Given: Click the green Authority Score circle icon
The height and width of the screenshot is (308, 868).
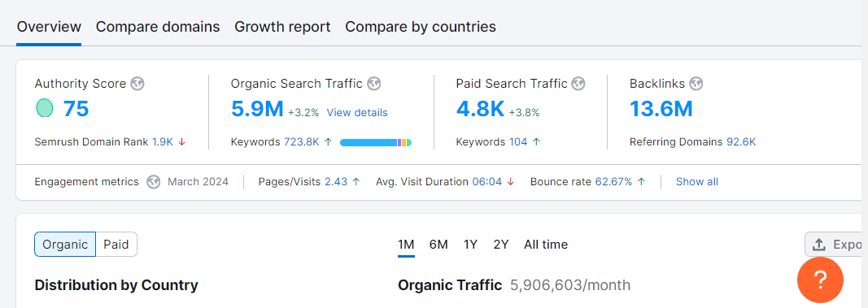Looking at the screenshot, I should pos(44,108).
